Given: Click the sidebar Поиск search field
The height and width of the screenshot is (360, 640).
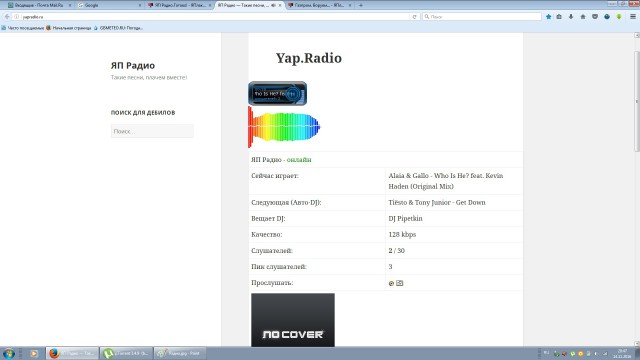Looking at the screenshot, I should pos(152,131).
